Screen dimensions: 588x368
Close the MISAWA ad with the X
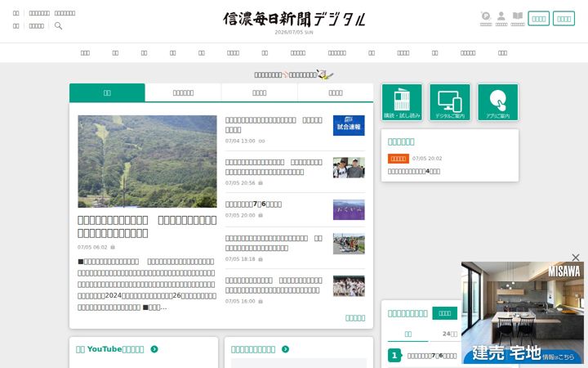[x=576, y=258]
